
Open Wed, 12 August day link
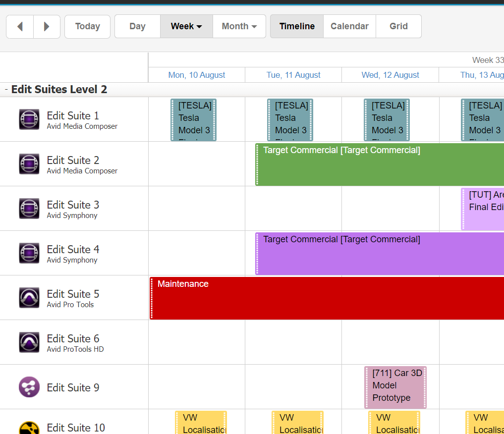click(390, 75)
